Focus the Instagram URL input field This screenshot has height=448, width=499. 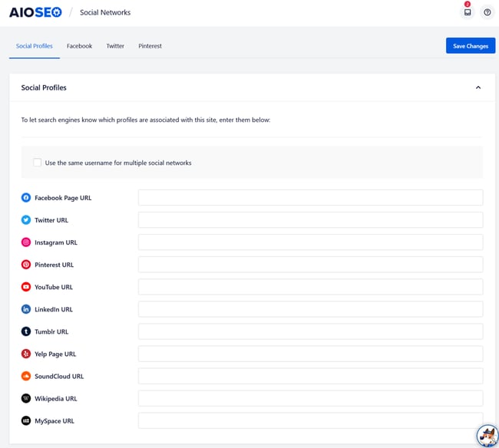coord(311,242)
